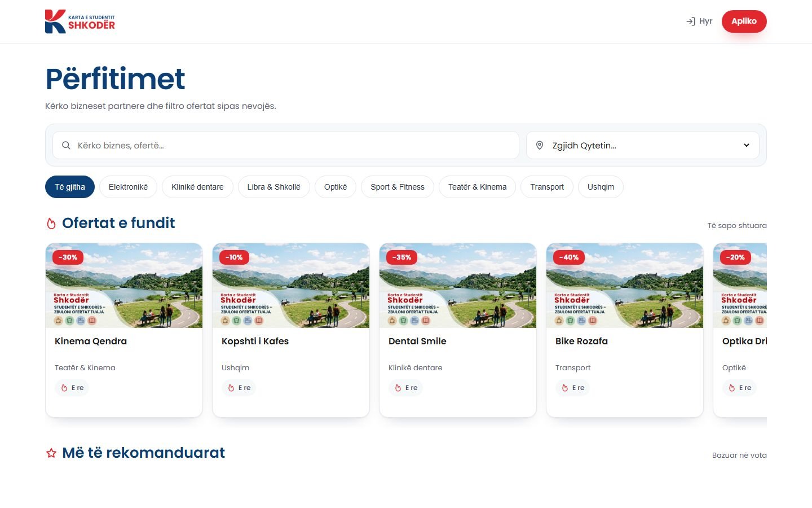Click the -35% discount badge
This screenshot has width=812, height=508.
click(x=402, y=257)
